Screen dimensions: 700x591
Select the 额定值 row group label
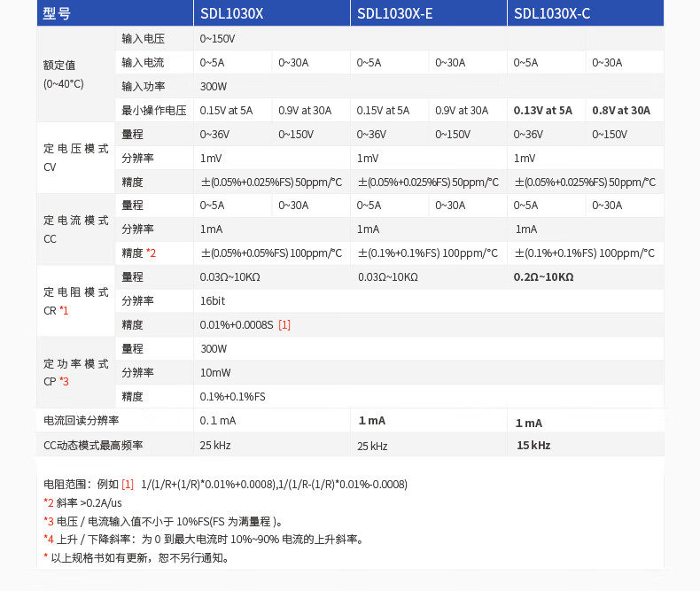click(63, 74)
